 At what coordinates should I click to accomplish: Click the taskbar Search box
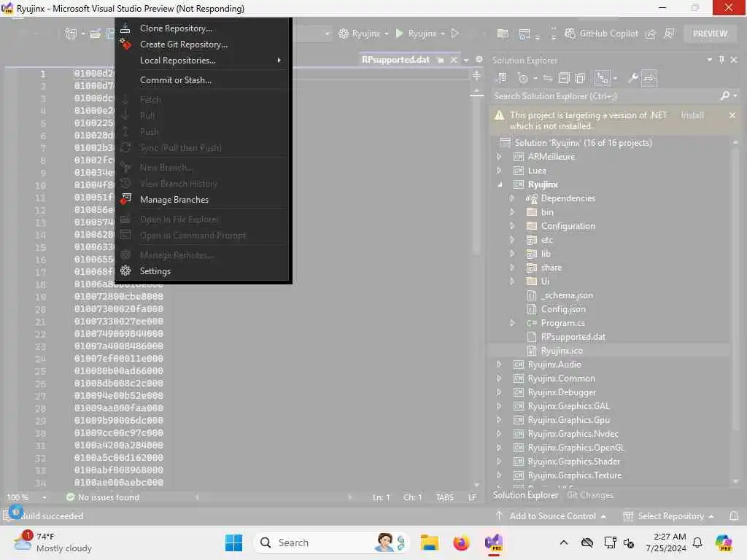coord(332,542)
